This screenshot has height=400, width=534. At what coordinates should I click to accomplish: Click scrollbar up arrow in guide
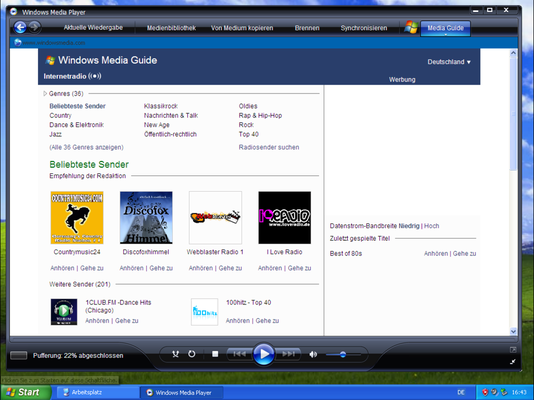click(513, 53)
